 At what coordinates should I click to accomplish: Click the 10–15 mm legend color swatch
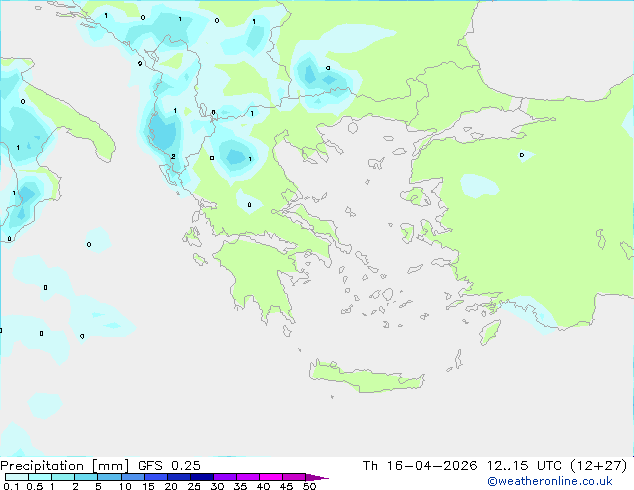point(132,477)
